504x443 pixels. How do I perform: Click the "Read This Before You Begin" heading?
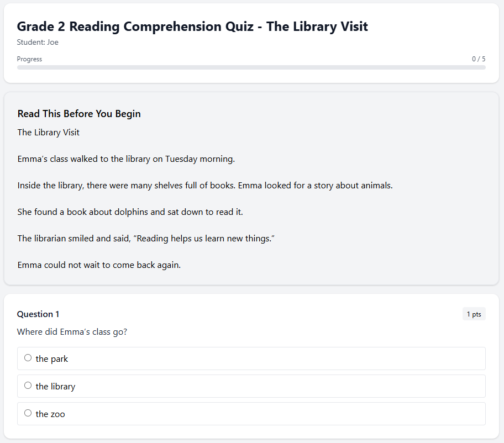pos(78,113)
